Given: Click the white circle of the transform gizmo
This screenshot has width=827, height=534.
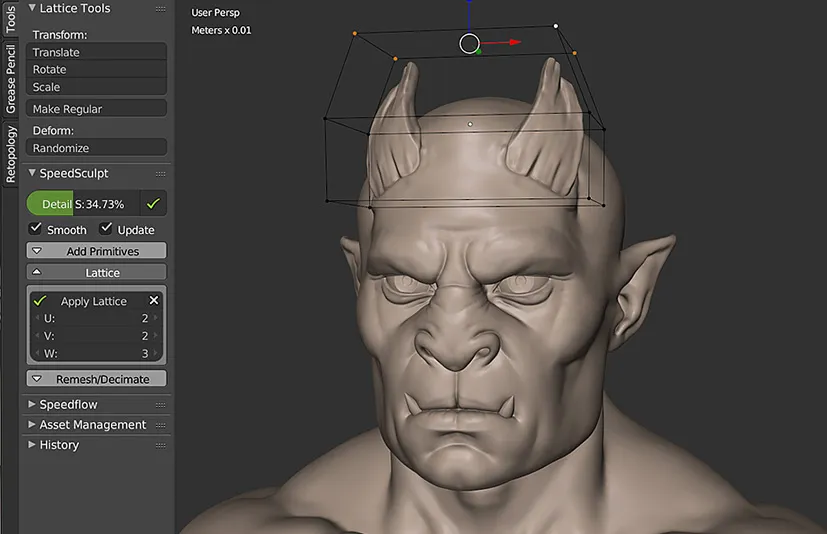Looking at the screenshot, I should pyautogui.click(x=469, y=44).
